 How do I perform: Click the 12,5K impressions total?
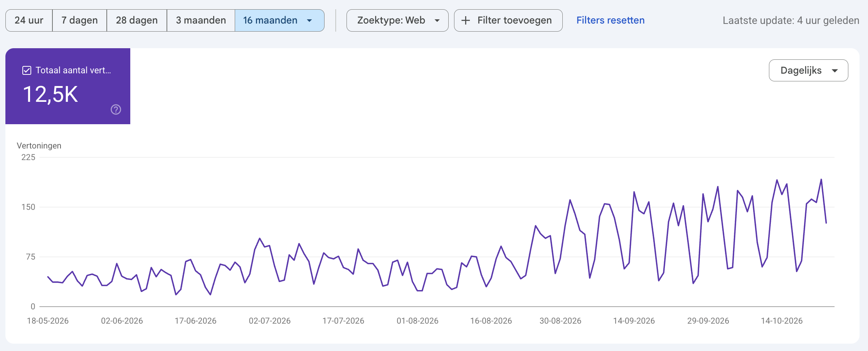coord(50,94)
